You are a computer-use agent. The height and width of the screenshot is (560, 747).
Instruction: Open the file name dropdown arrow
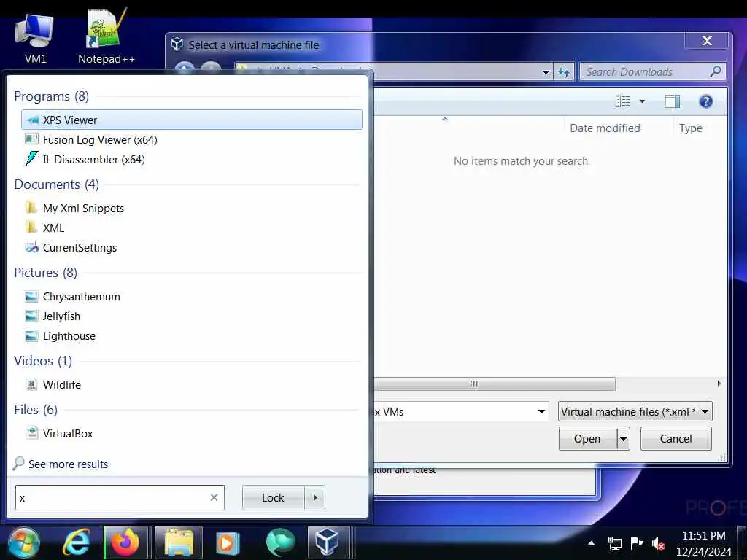click(542, 411)
